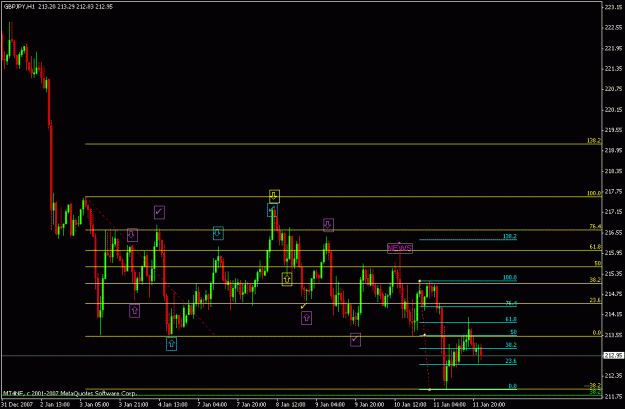This screenshot has height=409, width=625.
Task: Click the cyan Fibonacci 100.0 label
Action: point(509,277)
